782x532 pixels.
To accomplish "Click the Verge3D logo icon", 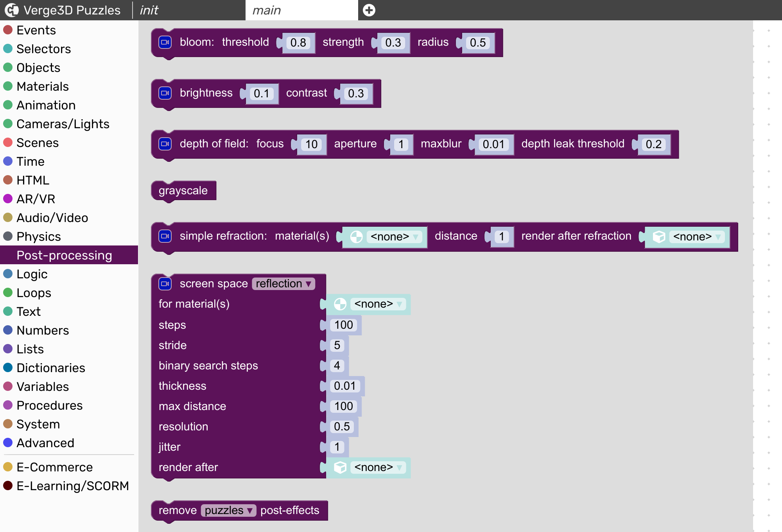I will pos(11,10).
